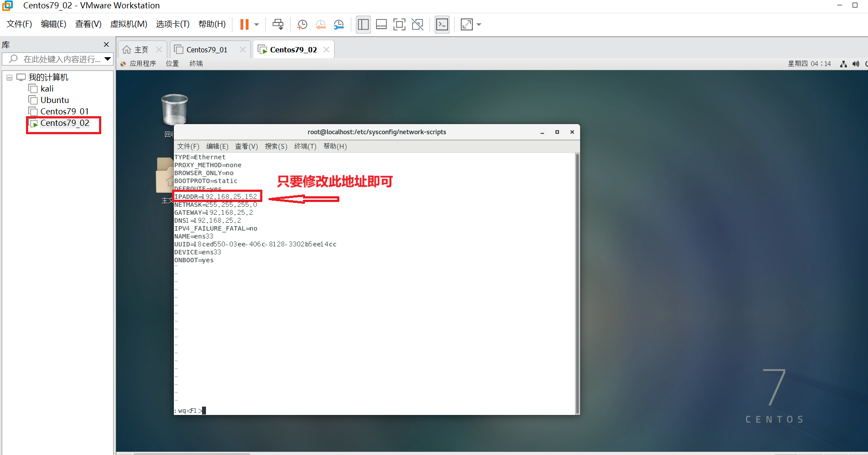Switch to Unity mode icon
Viewport: 868px width, 455px height.
[x=417, y=25]
